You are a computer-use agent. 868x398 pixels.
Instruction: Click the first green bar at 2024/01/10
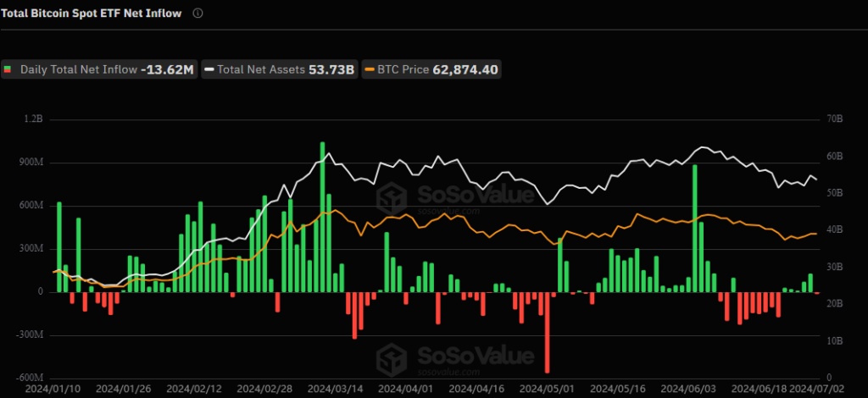pos(59,247)
